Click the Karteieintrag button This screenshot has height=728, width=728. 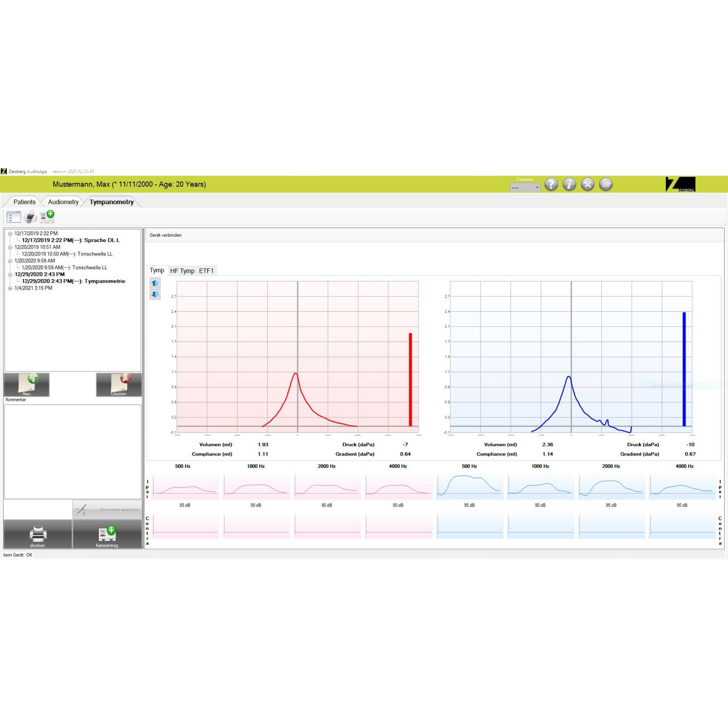(x=107, y=534)
